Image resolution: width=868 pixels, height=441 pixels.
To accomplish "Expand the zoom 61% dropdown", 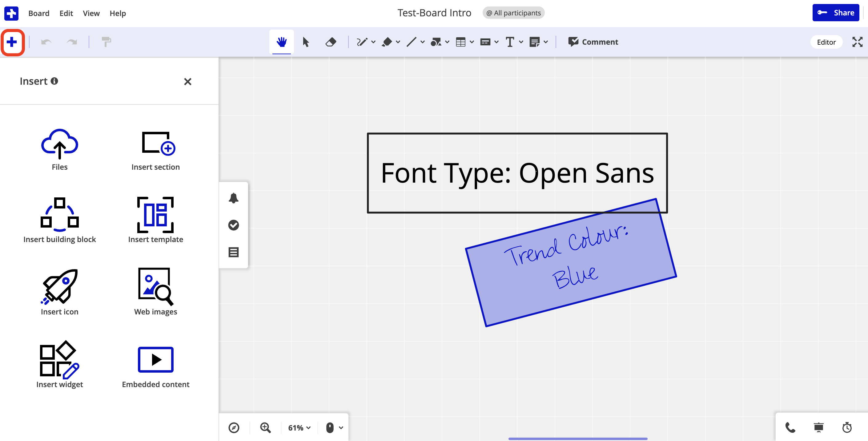I will [299, 427].
